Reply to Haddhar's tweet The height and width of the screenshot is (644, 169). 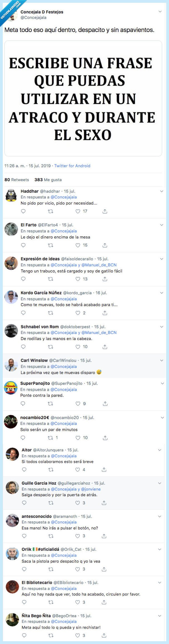click(23, 211)
